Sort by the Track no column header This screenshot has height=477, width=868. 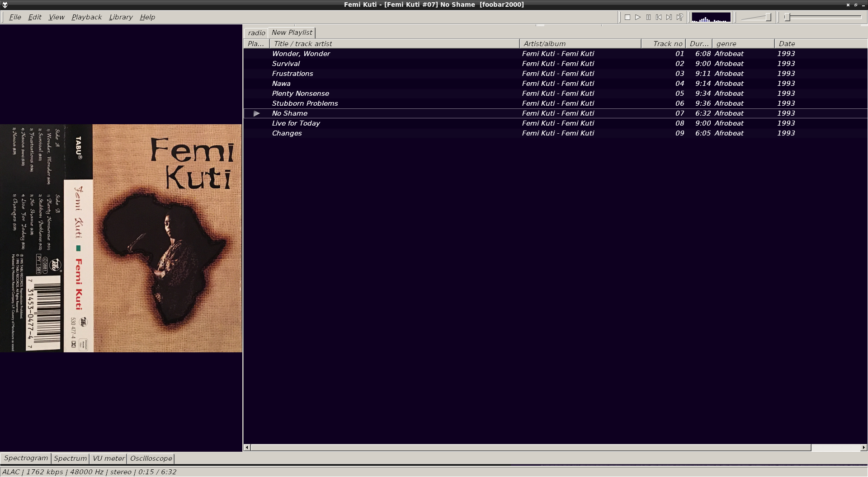pyautogui.click(x=663, y=44)
